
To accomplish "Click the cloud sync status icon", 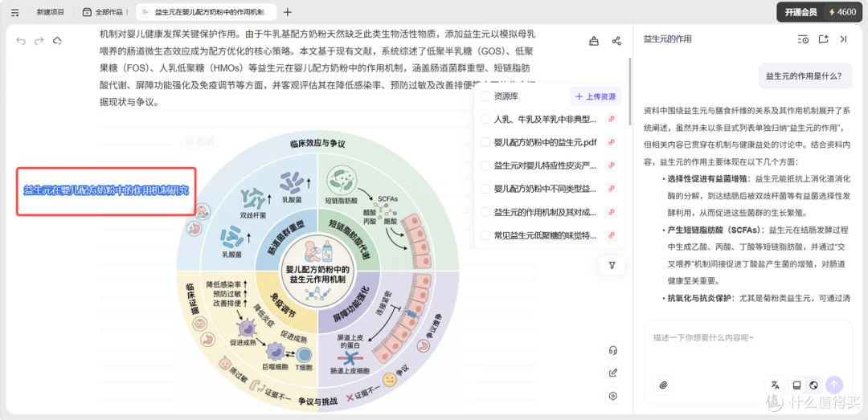I will pyautogui.click(x=57, y=41).
